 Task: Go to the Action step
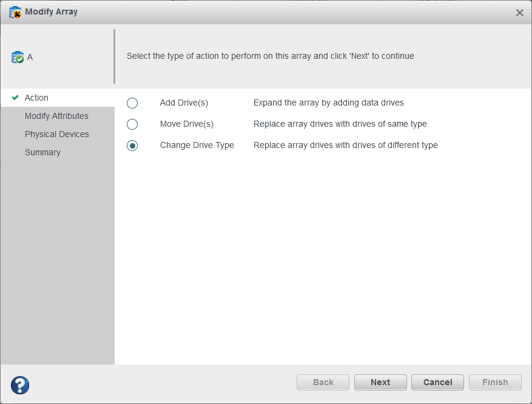(36, 98)
